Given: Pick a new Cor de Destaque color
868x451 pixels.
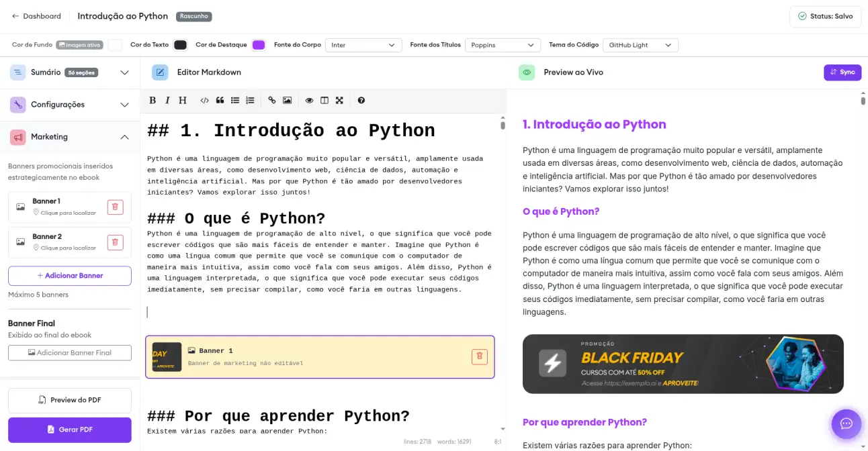Looking at the screenshot, I should click(258, 45).
